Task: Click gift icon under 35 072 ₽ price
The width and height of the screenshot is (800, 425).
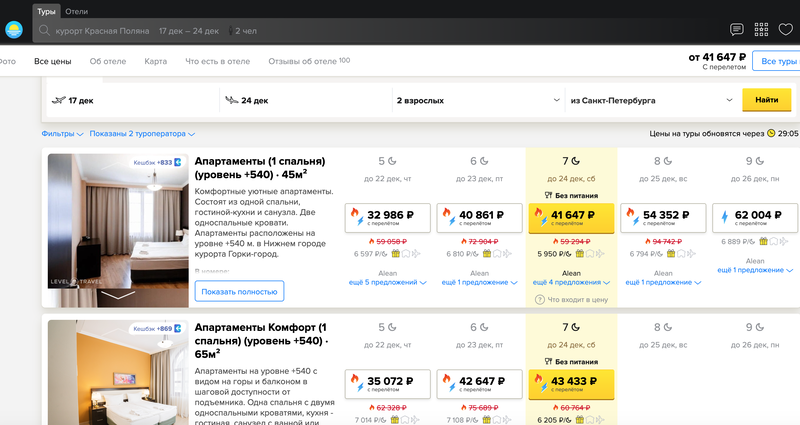Action: (395, 420)
